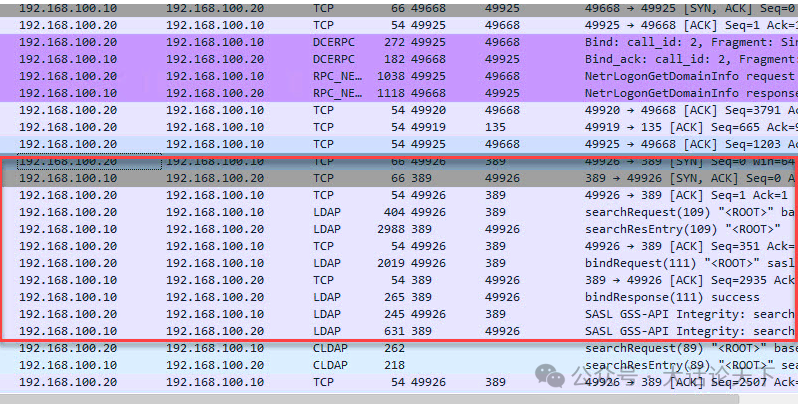Select the 49919 → 135 ACK packet
This screenshot has width=801, height=408.
point(400,127)
